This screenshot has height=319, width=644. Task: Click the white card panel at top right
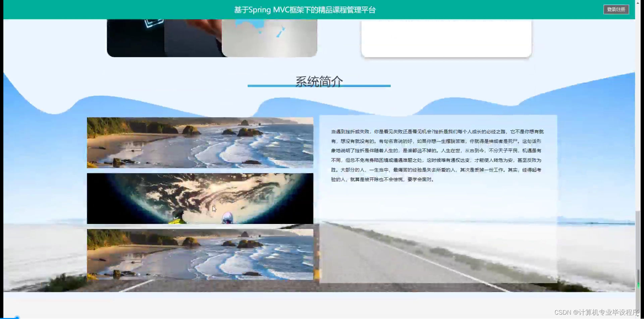click(446, 37)
